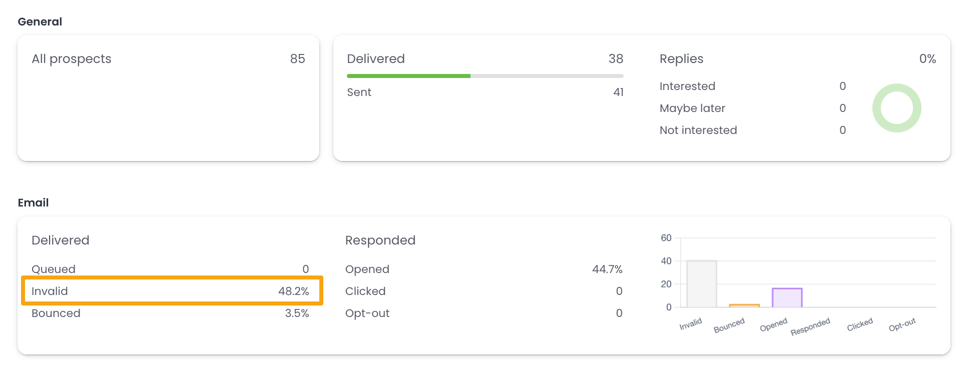Select the Maybe later reply row

[x=693, y=108]
